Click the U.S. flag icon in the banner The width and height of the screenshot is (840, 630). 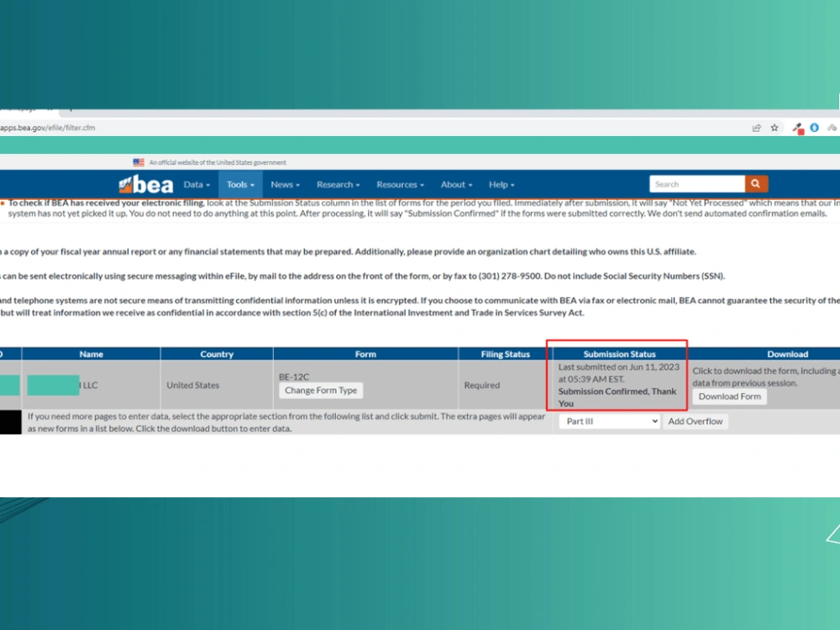pos(138,162)
